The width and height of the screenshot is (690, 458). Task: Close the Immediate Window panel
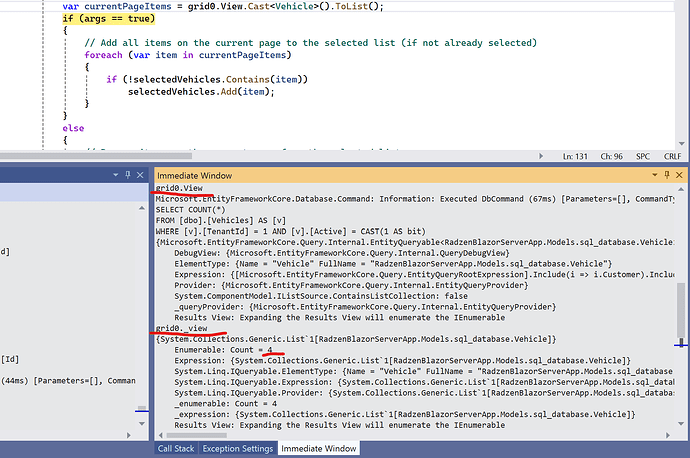coord(679,175)
